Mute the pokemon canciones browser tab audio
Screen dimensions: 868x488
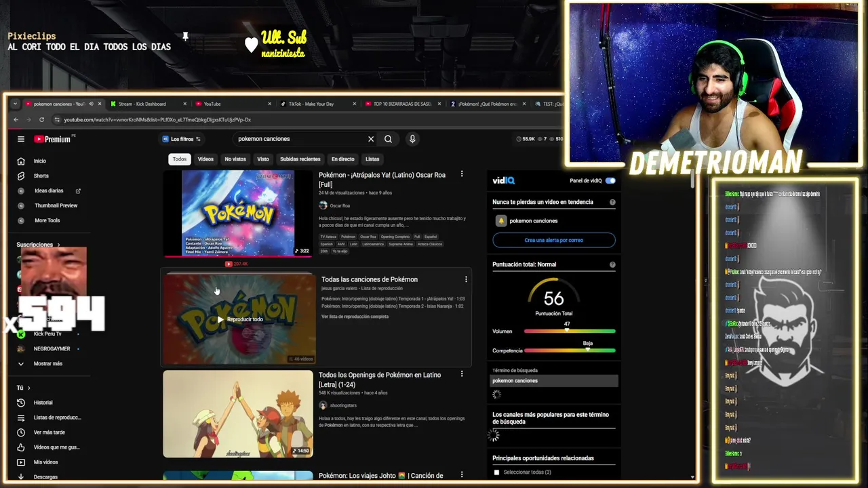coord(91,104)
